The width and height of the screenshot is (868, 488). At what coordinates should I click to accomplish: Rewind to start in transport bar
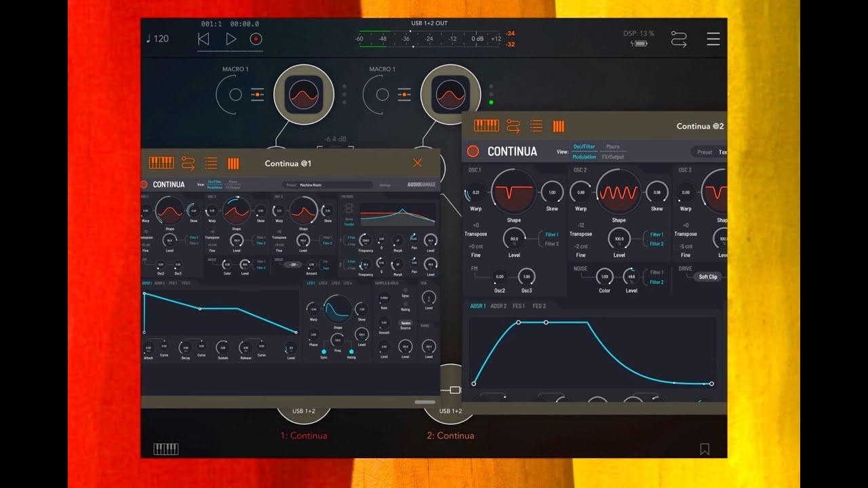203,39
